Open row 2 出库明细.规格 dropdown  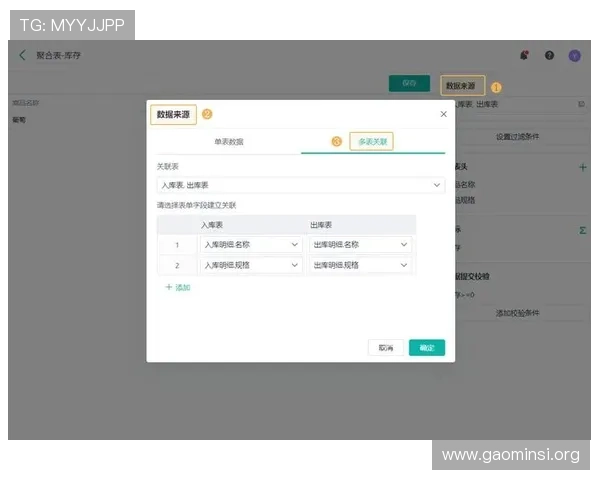(x=360, y=265)
